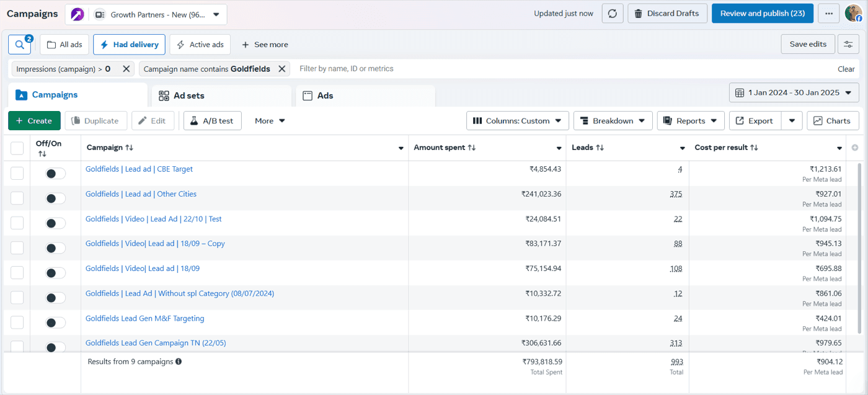The image size is (868, 395).
Task: Open Campaign column header dropdown arrow
Action: point(401,148)
